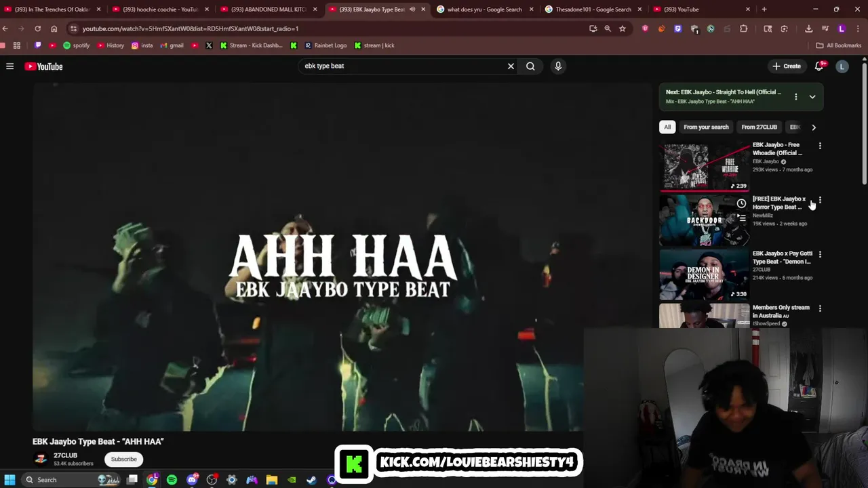Viewport: 868px width, 488px height.
Task: Open Mix playlist three-dot options
Action: coord(795,97)
